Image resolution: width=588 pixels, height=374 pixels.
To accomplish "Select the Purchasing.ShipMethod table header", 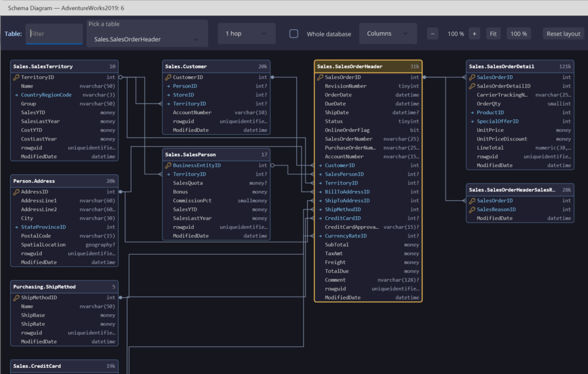I will 64,287.
